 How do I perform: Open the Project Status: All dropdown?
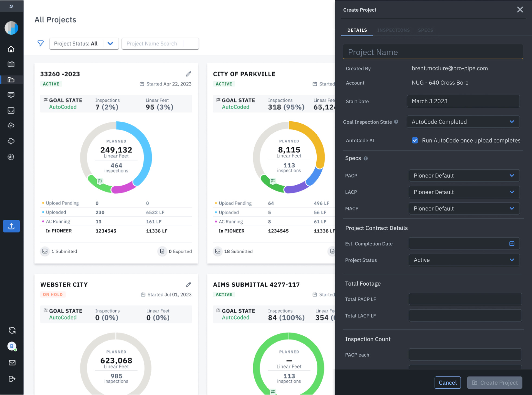(x=84, y=44)
